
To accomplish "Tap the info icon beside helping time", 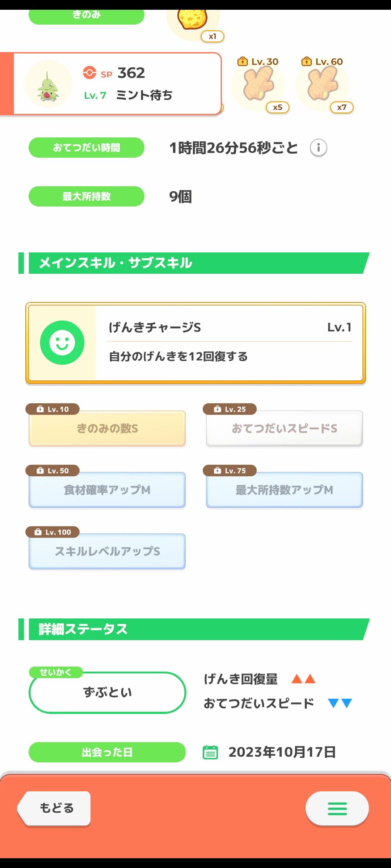I will click(319, 148).
